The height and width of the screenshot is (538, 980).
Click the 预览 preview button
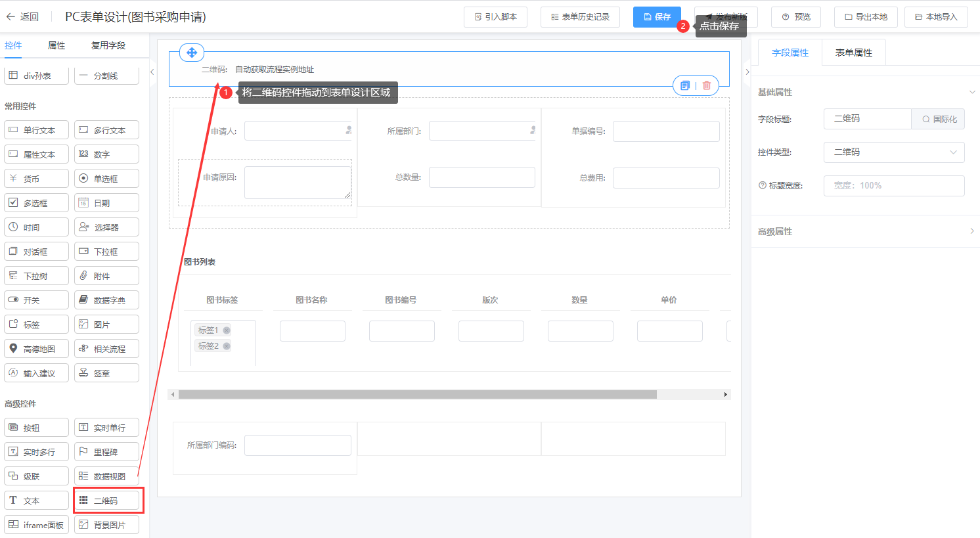click(796, 17)
